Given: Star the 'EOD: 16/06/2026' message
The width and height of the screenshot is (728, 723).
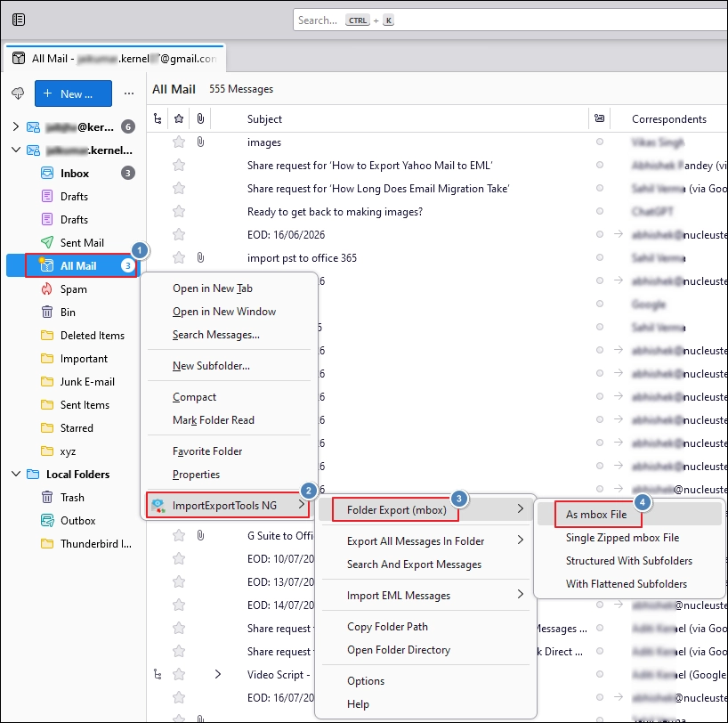Looking at the screenshot, I should [x=179, y=234].
